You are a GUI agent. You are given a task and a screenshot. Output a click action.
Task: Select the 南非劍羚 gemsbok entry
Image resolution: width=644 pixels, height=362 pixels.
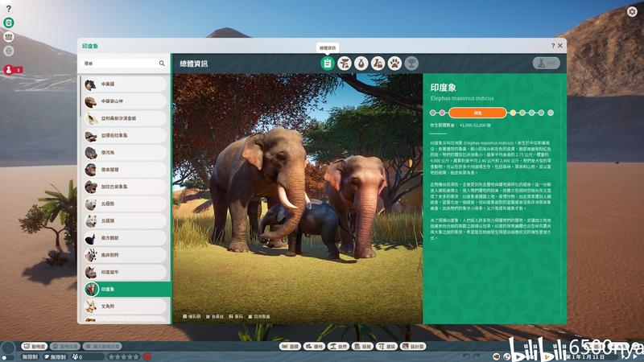point(125,255)
